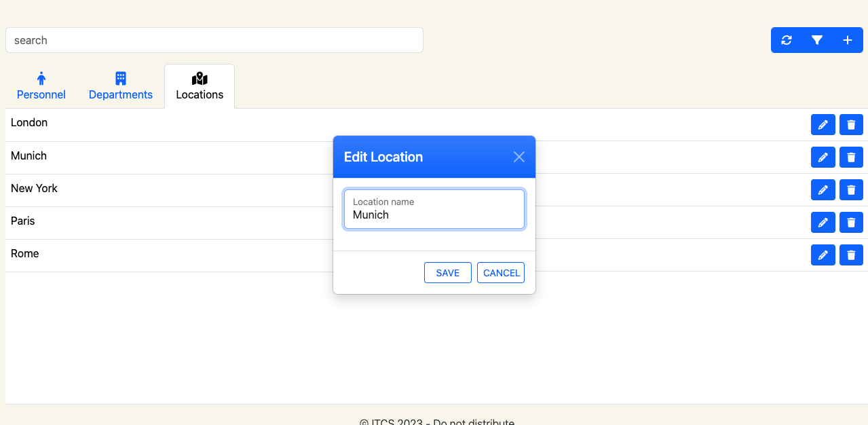Viewport: 868px width, 425px height.
Task: Click CANCEL in Edit Location dialog
Action: click(x=501, y=273)
